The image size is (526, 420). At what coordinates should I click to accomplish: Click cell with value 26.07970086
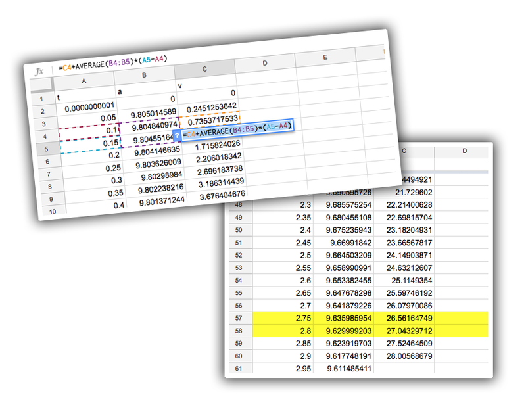[x=404, y=305]
